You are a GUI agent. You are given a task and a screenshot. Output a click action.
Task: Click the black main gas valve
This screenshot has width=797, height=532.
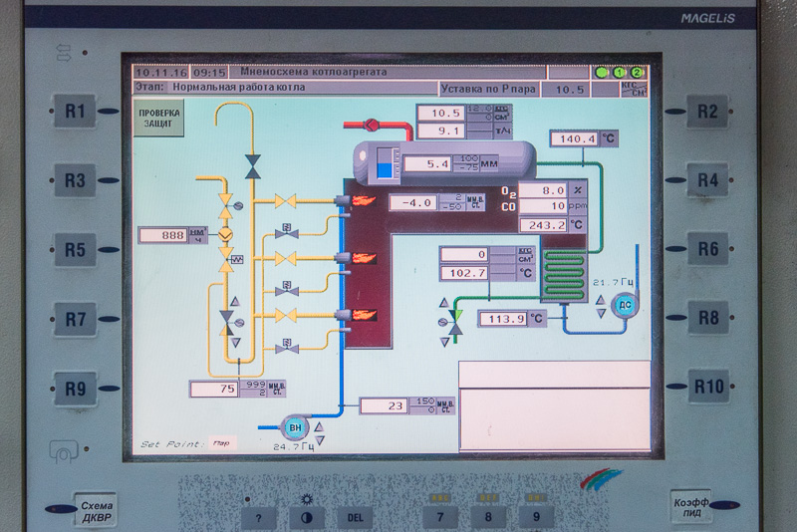pyautogui.click(x=253, y=166)
